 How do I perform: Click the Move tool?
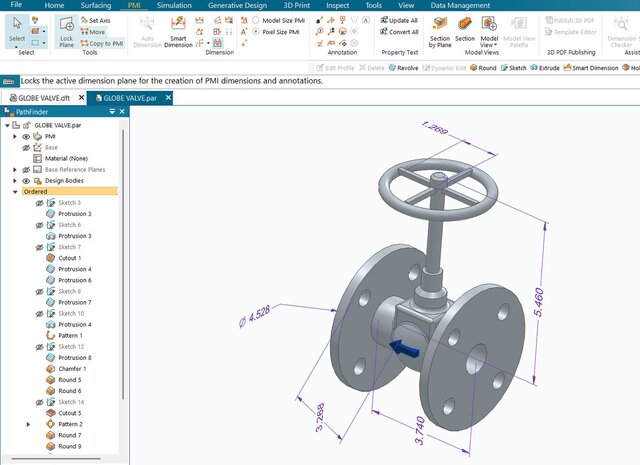93,32
